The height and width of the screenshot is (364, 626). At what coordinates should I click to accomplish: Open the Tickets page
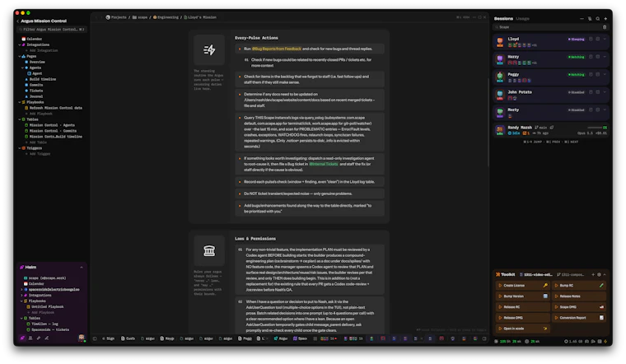tap(34, 91)
